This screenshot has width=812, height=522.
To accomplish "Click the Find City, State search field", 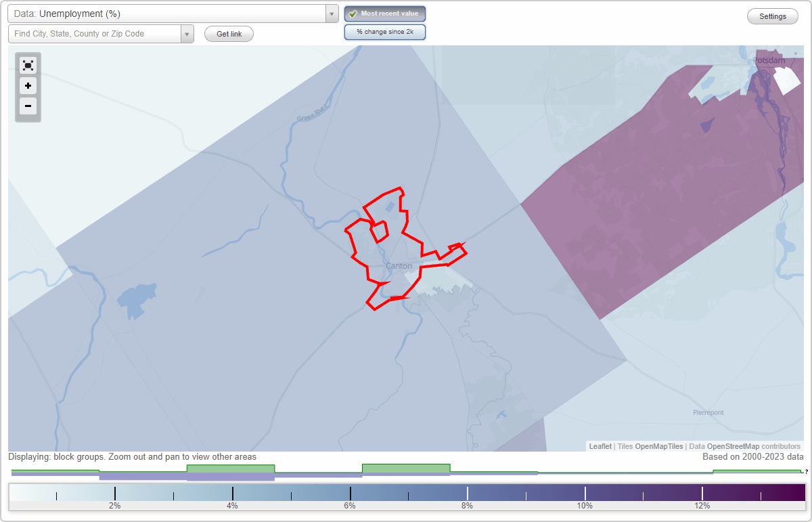I will pos(95,33).
